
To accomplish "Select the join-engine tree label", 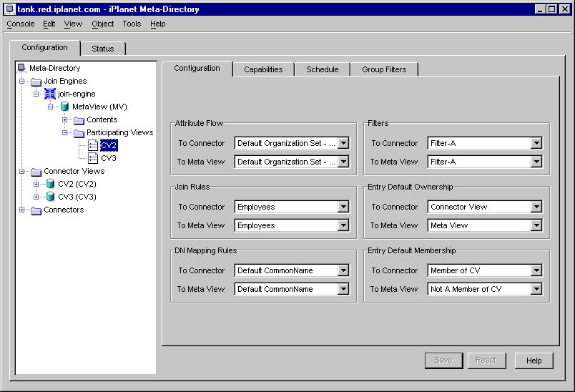I will pyautogui.click(x=77, y=94).
